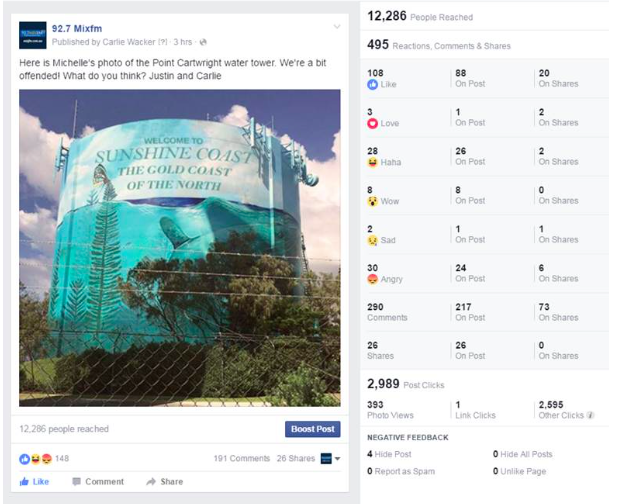This screenshot has height=504, width=620.
Task: Click the blue Like reaction icon under post
Action: click(25, 459)
